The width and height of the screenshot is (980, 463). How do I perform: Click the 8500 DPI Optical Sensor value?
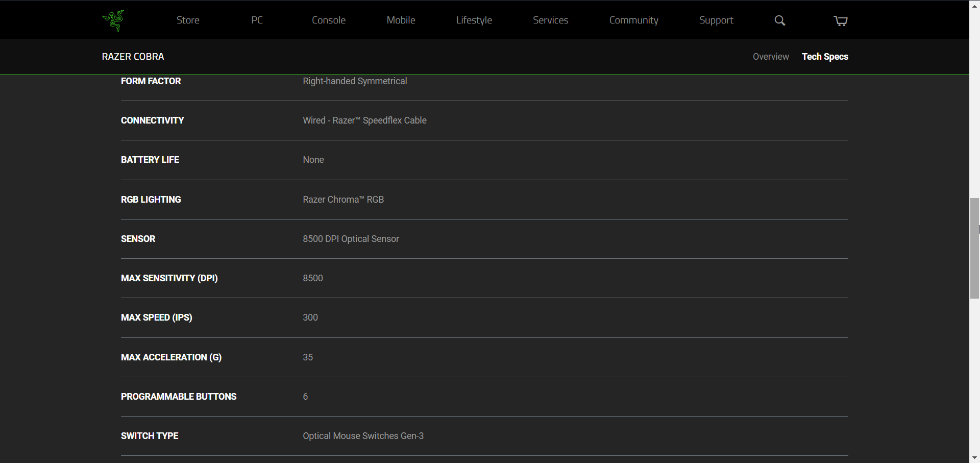351,239
